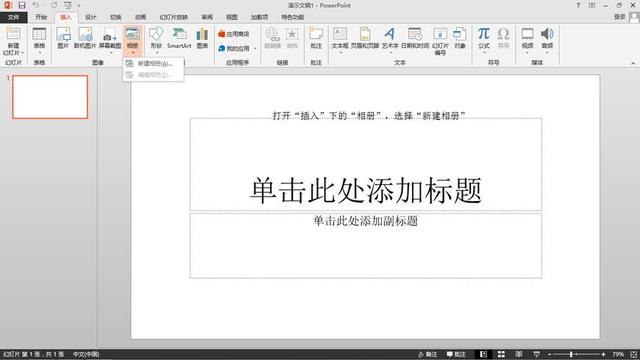The height and width of the screenshot is (360, 640).
Task: Switch to slide sorter view in status bar
Action: pyautogui.click(x=501, y=354)
